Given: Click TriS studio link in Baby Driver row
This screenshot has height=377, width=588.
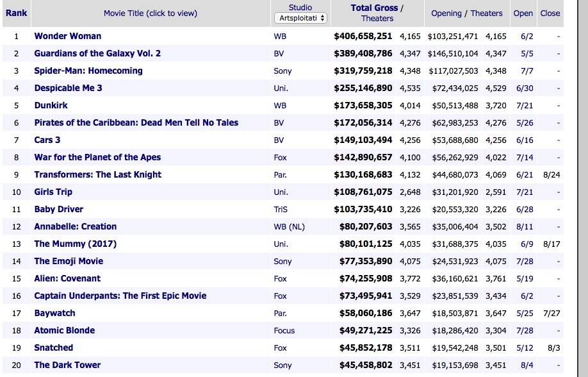Looking at the screenshot, I should coord(281,209).
